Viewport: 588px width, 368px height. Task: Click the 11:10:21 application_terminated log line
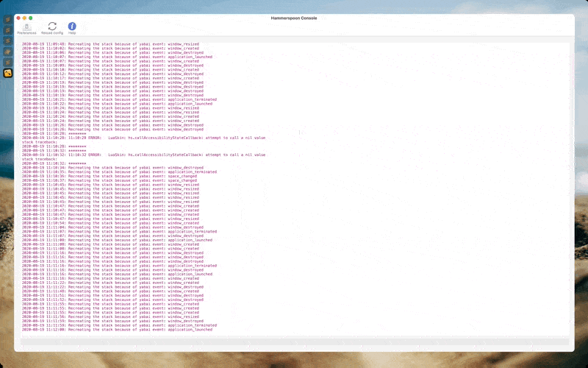tap(119, 99)
